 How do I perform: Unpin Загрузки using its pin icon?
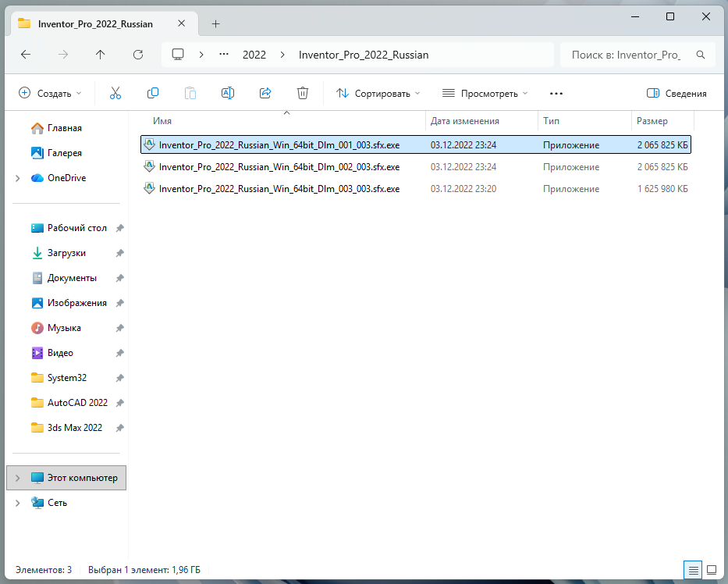[120, 253]
